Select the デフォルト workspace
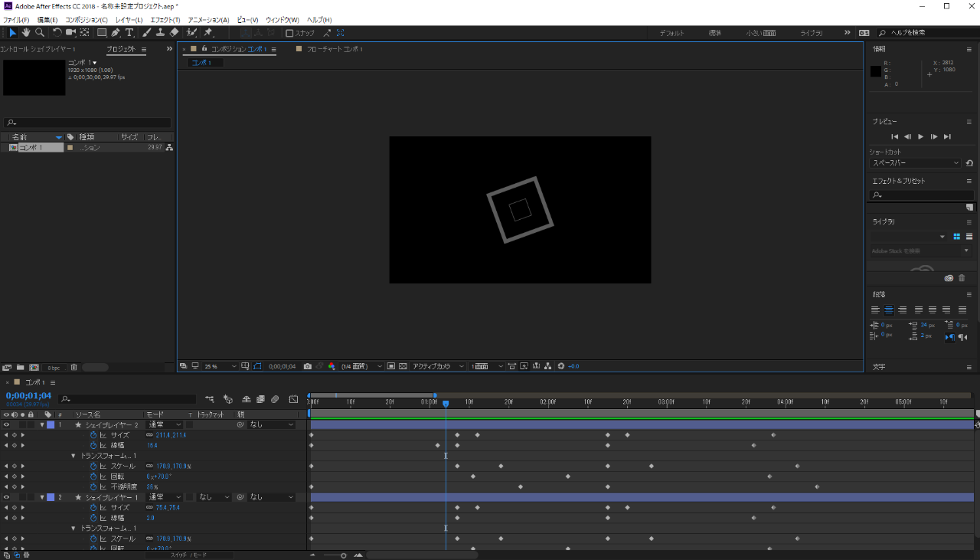The image size is (980, 560). 671,33
